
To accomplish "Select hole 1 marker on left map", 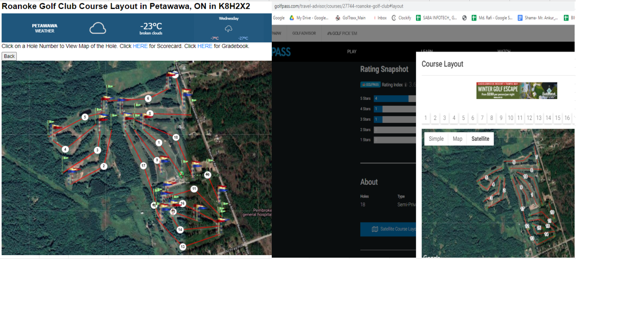I will tap(159, 143).
